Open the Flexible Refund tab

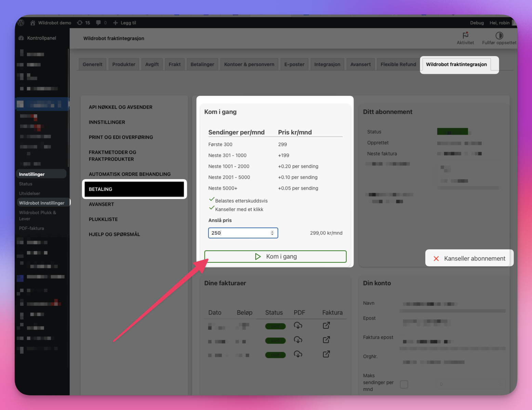(398, 64)
